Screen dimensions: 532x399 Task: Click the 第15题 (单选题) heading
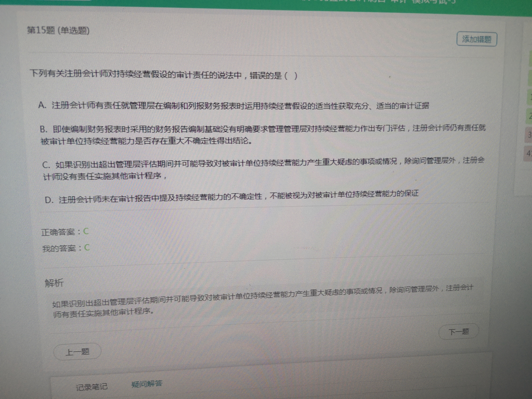click(58, 31)
